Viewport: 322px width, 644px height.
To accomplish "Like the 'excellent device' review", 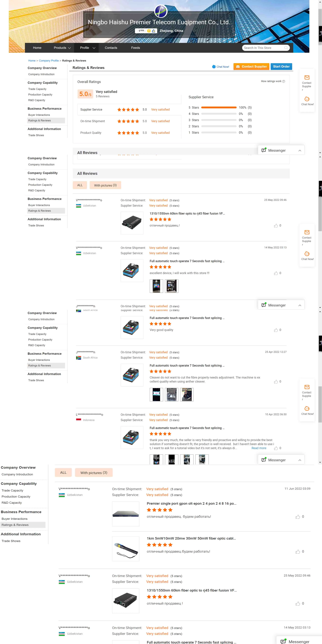I will pyautogui.click(x=276, y=273).
